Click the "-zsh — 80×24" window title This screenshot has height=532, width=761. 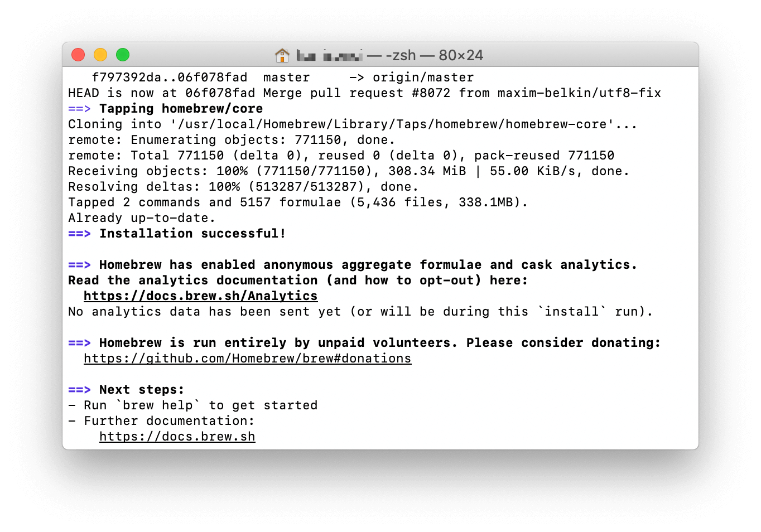[x=434, y=55]
